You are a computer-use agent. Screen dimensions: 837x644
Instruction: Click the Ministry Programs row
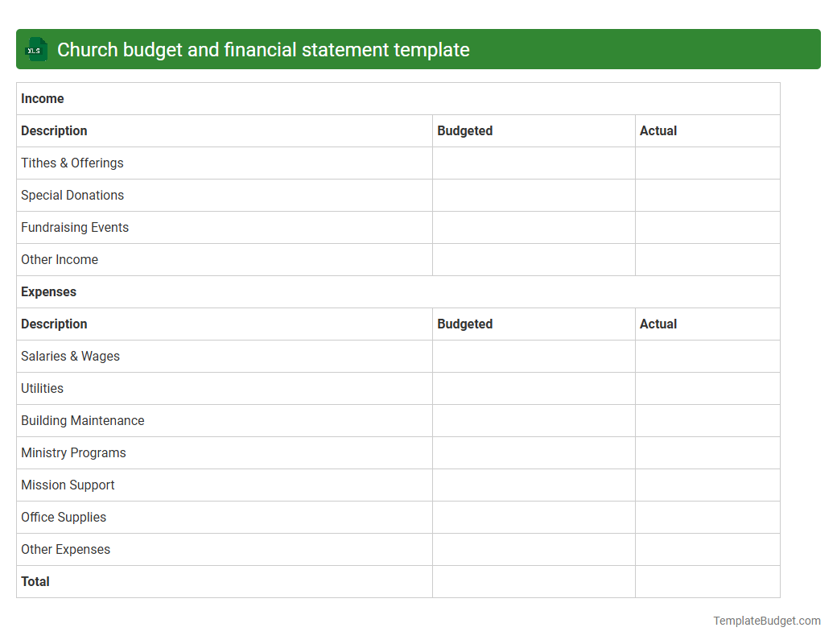point(73,452)
